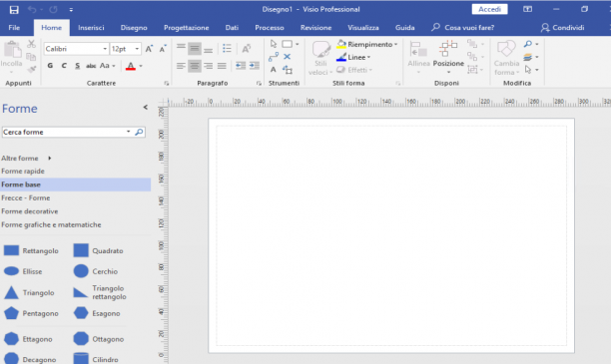Click the connection point X tool
The width and height of the screenshot is (611, 364).
coord(288,57)
